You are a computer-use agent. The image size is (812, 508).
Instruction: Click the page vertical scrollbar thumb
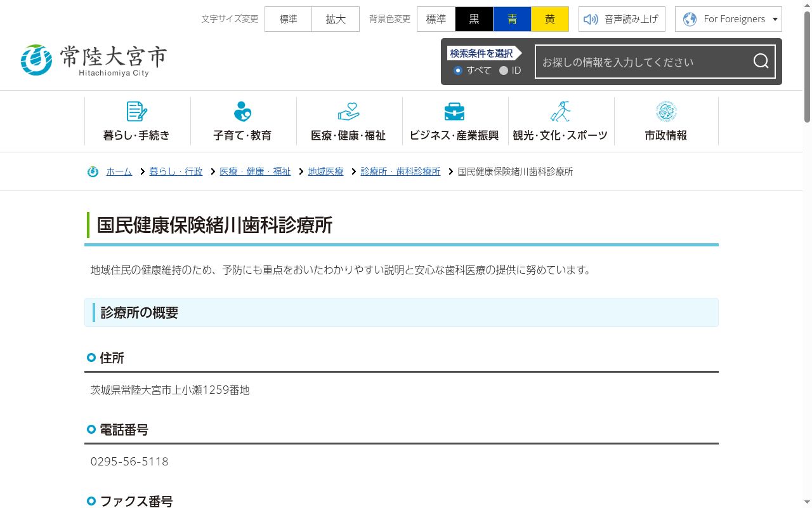click(807, 67)
